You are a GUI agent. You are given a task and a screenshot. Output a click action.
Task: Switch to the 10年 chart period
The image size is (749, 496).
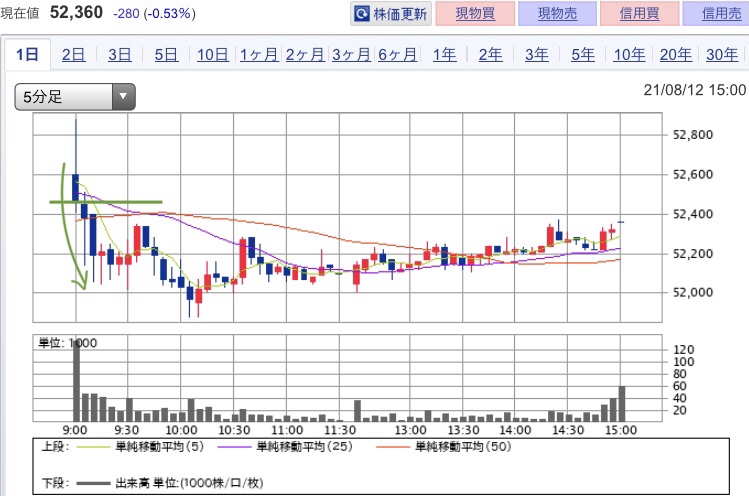pyautogui.click(x=629, y=55)
